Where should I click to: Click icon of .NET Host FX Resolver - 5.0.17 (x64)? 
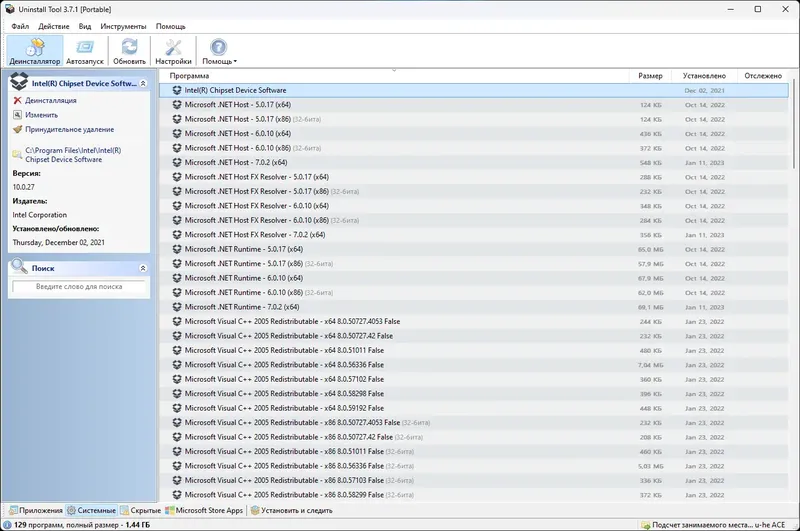click(x=177, y=177)
